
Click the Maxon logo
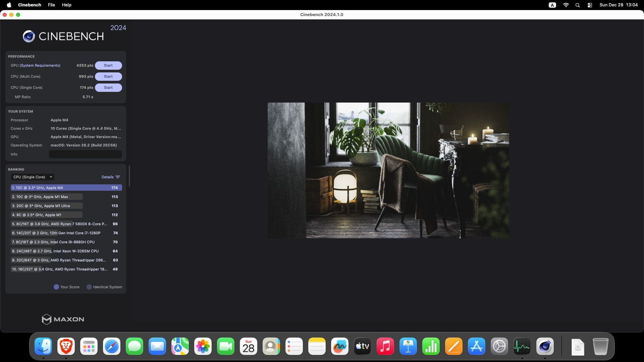pos(63,319)
